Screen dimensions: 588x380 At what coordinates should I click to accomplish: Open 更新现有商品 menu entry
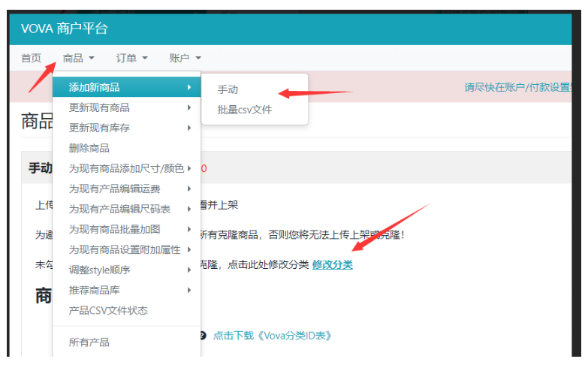click(127, 107)
